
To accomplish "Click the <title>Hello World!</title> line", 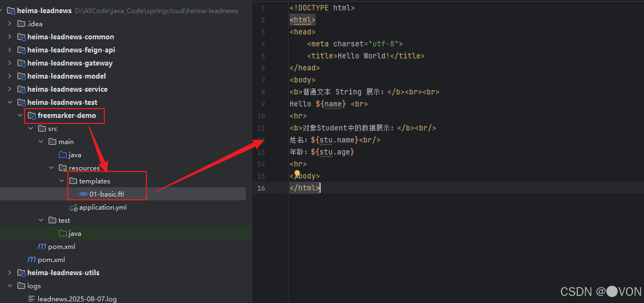I will click(x=365, y=56).
